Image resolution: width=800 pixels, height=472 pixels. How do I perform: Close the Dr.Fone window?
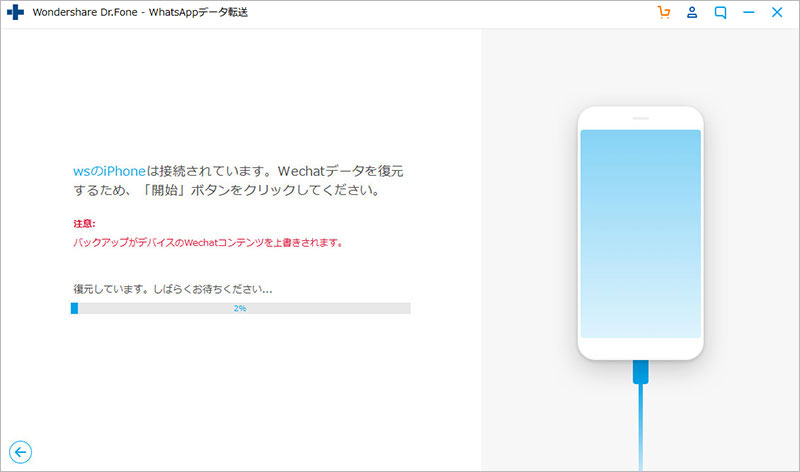pyautogui.click(x=777, y=12)
